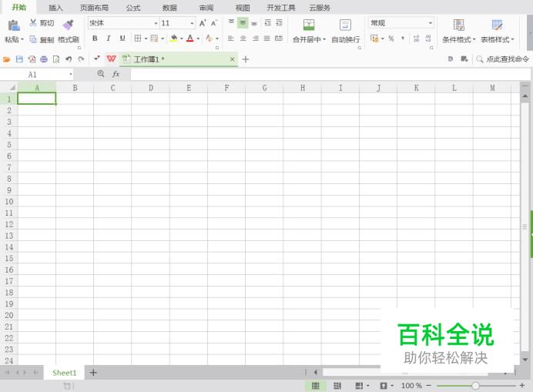Apply the thousands separator comma style
The image size is (533, 392).
pos(403,39)
